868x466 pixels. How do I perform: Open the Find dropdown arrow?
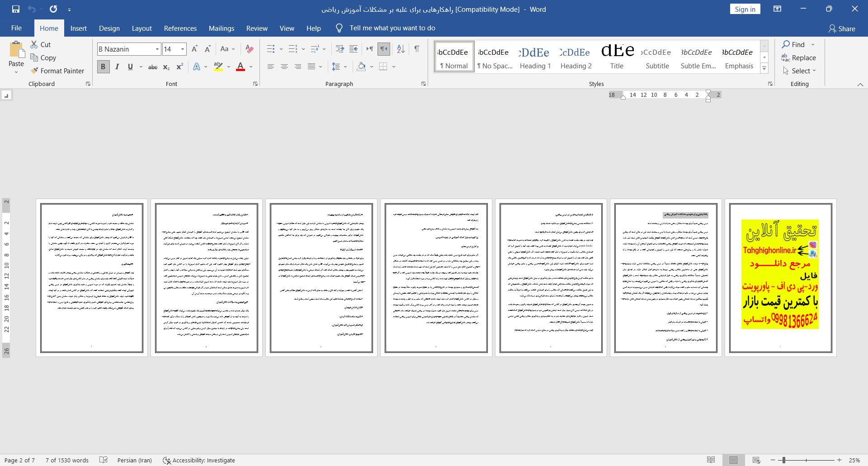[x=813, y=44]
